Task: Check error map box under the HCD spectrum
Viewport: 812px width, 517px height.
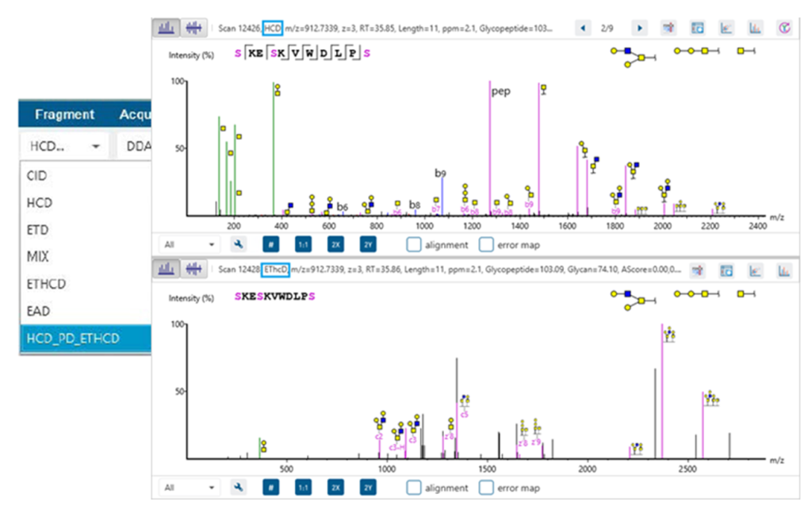Action: [486, 245]
